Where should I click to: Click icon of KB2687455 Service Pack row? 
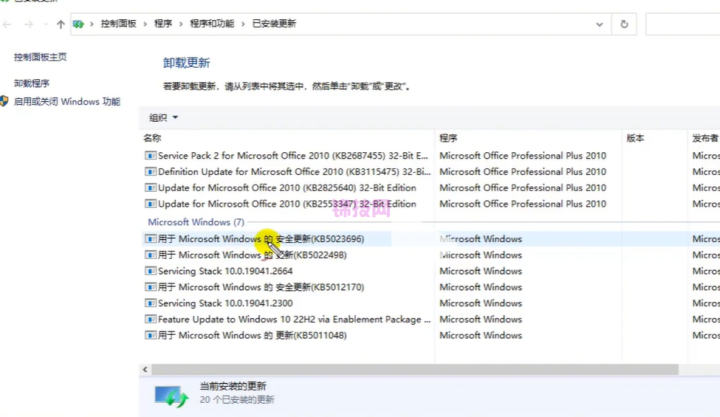[x=150, y=156]
